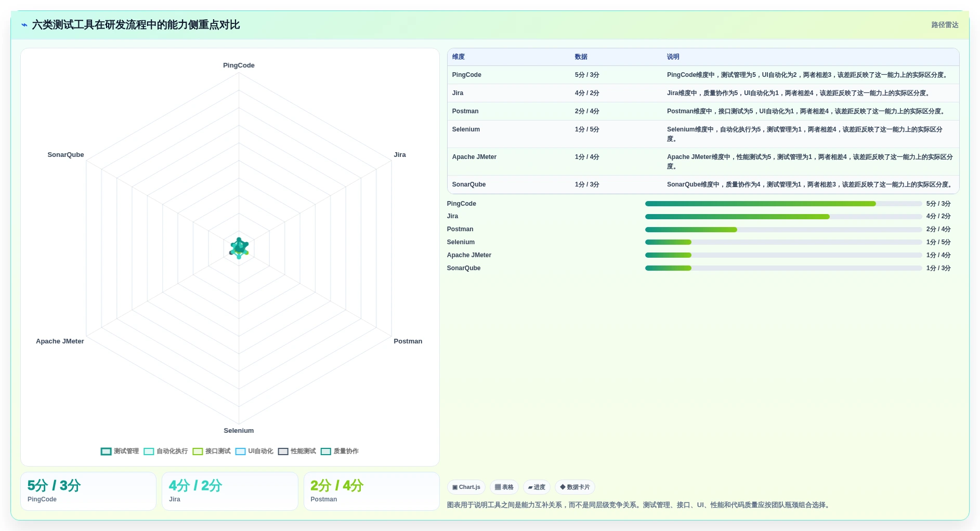Click the Postman axis label on the radar
This screenshot has height=531, width=980.
coord(408,341)
